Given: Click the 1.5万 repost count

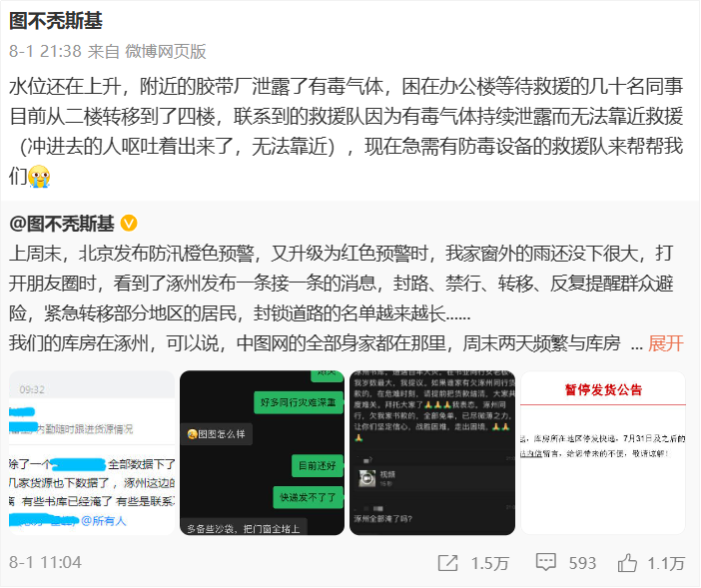Looking at the screenshot, I should [490, 563].
